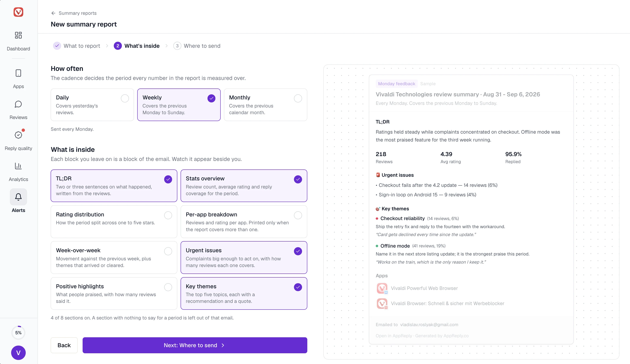The image size is (630, 364).
Task: Click Next: Where to send button
Action: (195, 345)
